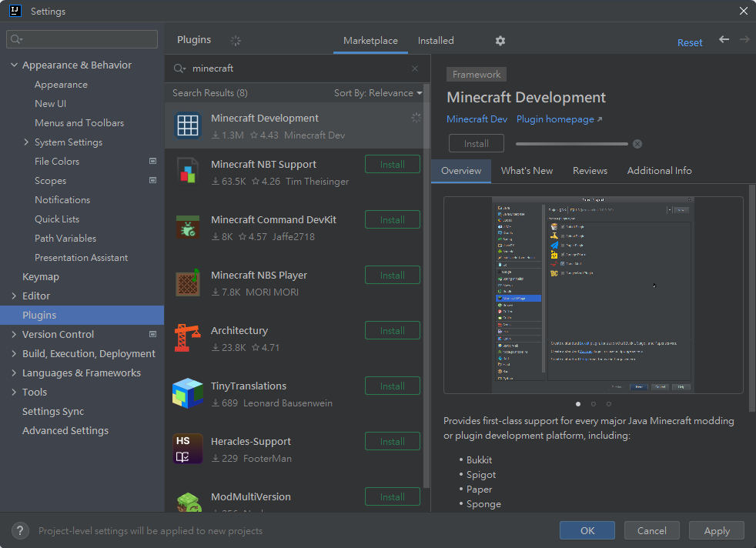The height and width of the screenshot is (548, 756).
Task: Click the plugin screenshot preview
Action: [594, 295]
